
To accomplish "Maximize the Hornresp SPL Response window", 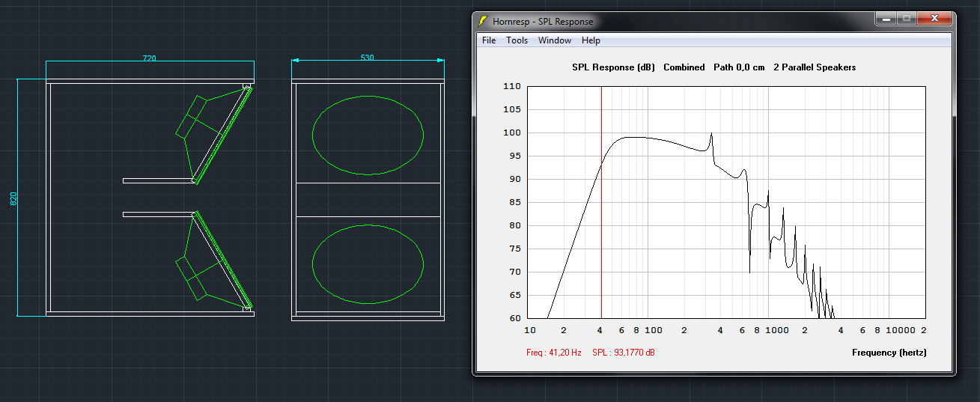I will (x=906, y=19).
